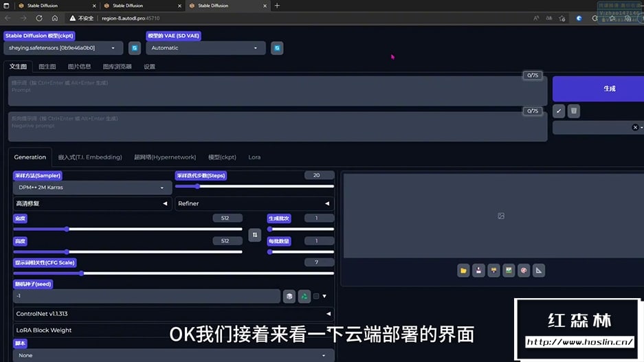The height and width of the screenshot is (362, 644).
Task: Click the address bar region-8.autodl.pro
Action: coord(131,18)
